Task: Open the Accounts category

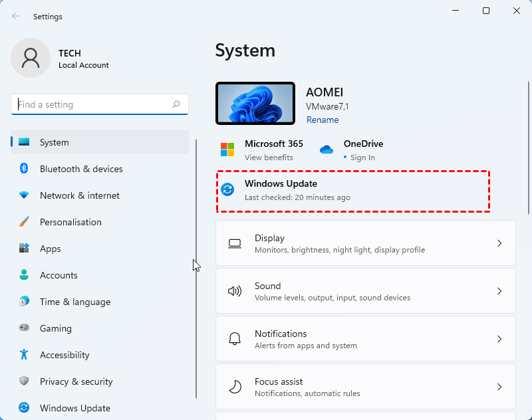Action: (59, 275)
